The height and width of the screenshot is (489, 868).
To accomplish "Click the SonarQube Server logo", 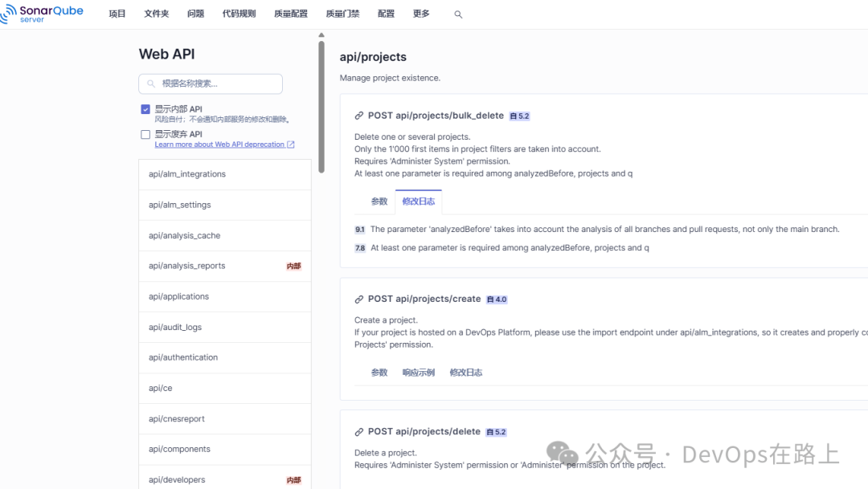I will pos(42,13).
